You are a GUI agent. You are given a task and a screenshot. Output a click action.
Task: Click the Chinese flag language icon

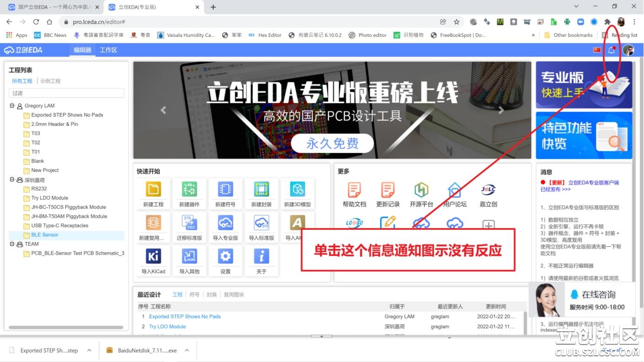(x=597, y=50)
